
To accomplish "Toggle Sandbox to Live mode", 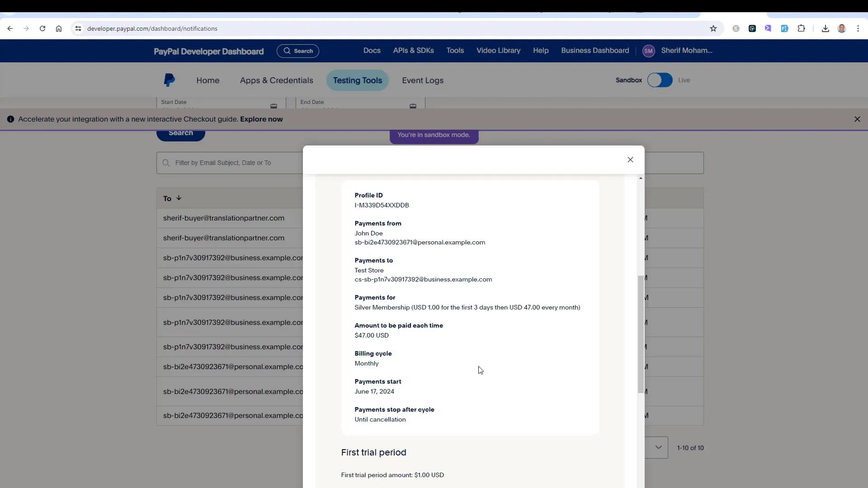I will [660, 80].
